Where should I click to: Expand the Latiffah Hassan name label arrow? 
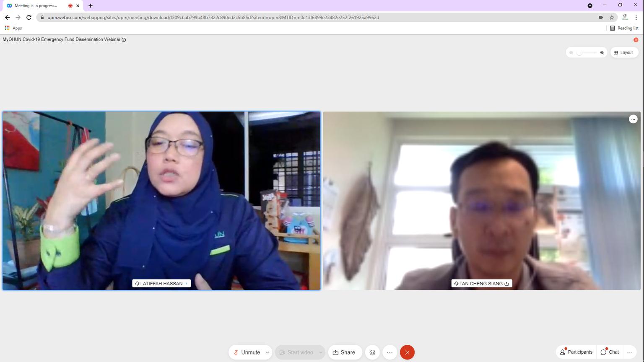pos(186,284)
